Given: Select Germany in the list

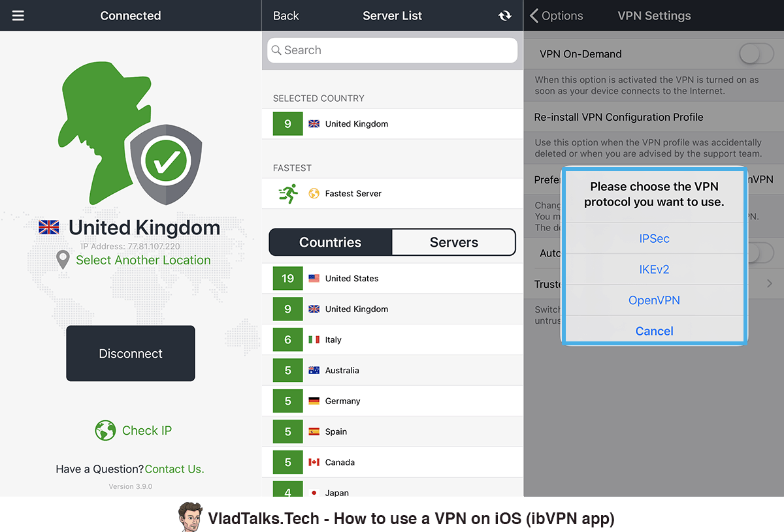Looking at the screenshot, I should pyautogui.click(x=393, y=401).
